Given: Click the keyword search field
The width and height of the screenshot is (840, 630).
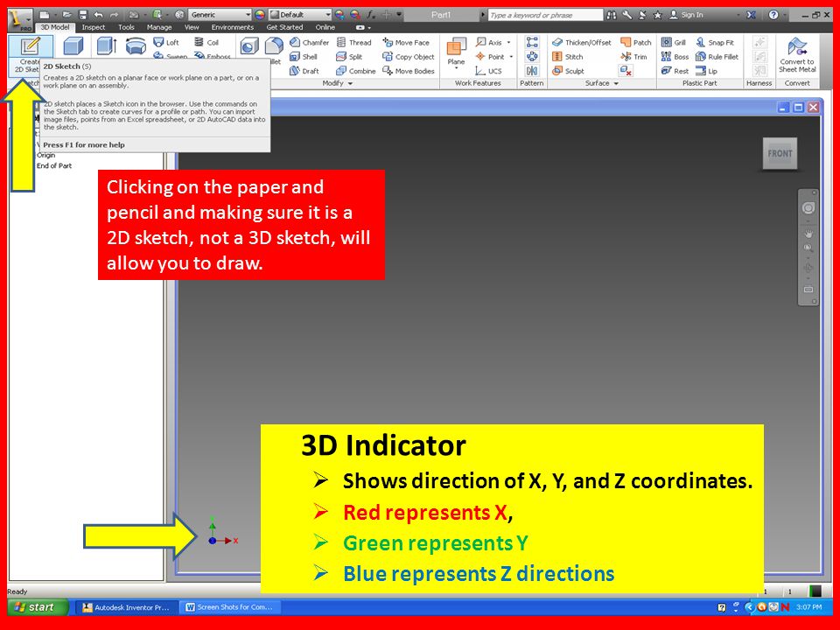Looking at the screenshot, I should (x=545, y=15).
